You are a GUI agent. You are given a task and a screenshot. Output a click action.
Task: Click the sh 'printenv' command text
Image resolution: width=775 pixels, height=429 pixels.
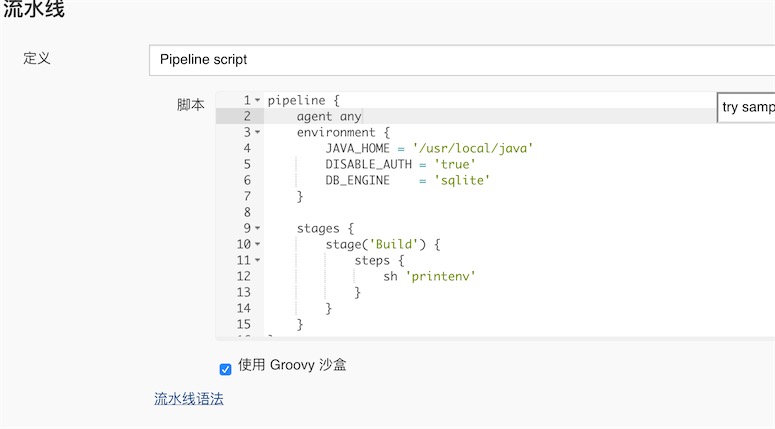pyautogui.click(x=429, y=276)
